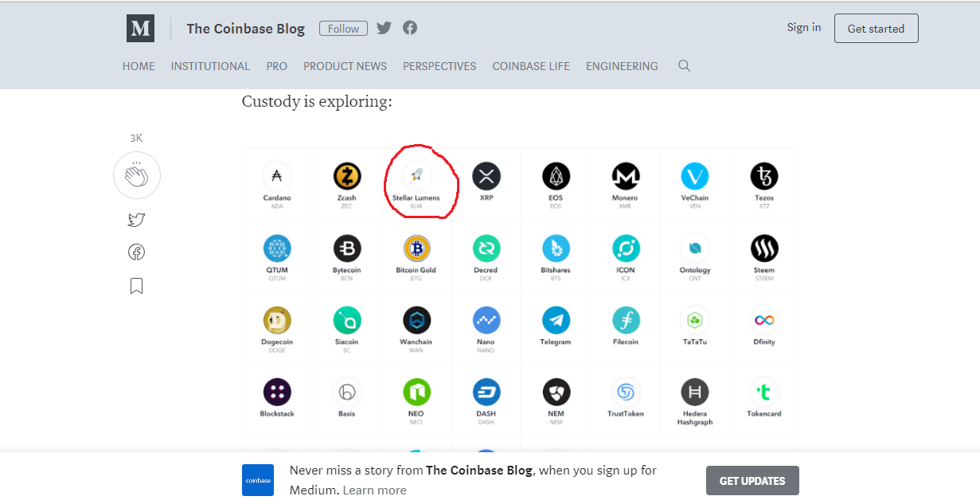Click the Blockstack coin icon
This screenshot has width=980, height=504.
(277, 392)
